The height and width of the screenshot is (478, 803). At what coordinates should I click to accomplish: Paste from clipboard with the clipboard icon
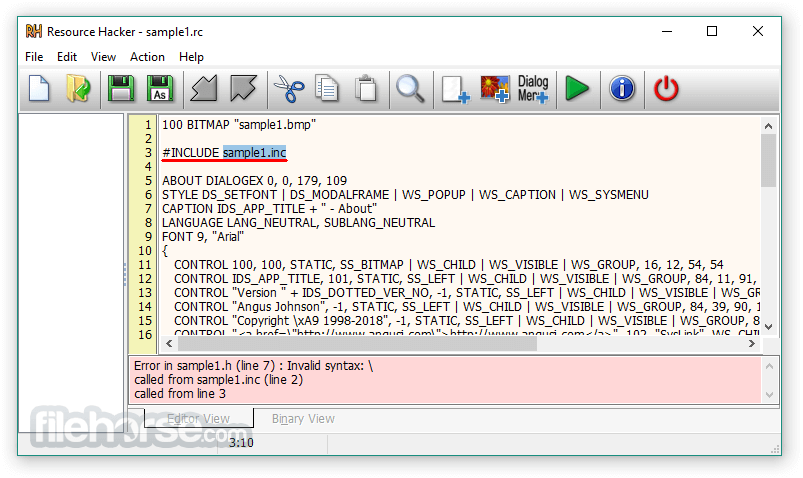(366, 89)
